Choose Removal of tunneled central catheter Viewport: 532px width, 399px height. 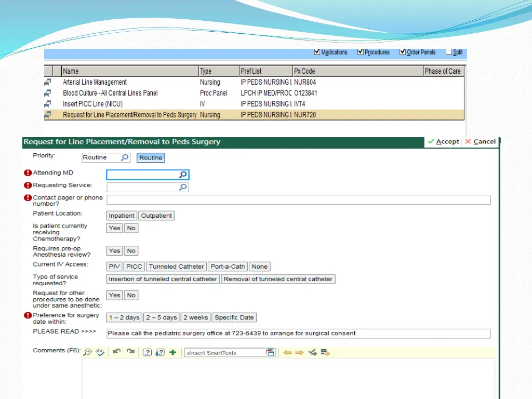(278, 279)
